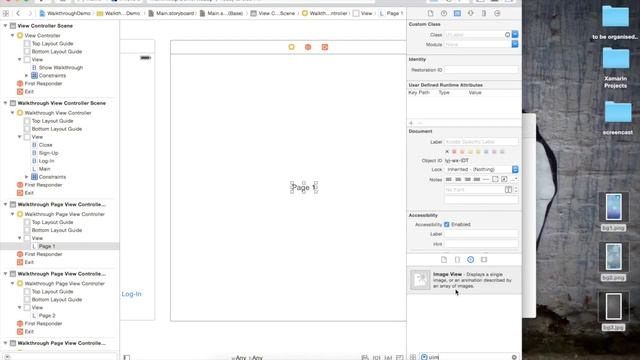The height and width of the screenshot is (360, 640).
Task: Open the Size inspector icon
Action: click(x=484, y=13)
